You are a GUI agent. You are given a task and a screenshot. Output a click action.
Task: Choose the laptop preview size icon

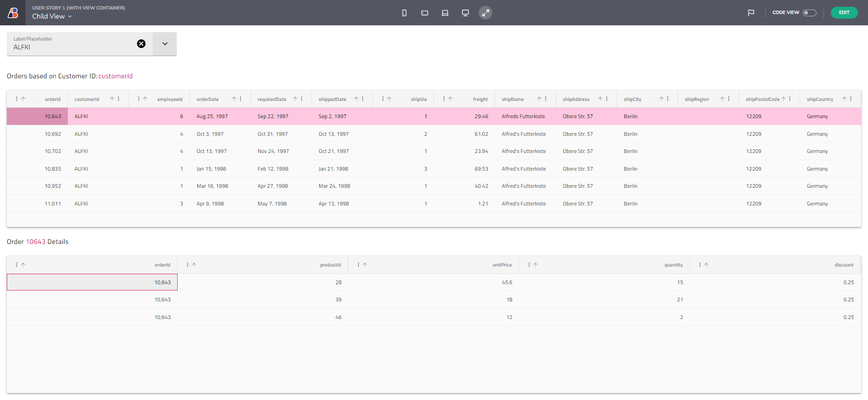coord(445,13)
